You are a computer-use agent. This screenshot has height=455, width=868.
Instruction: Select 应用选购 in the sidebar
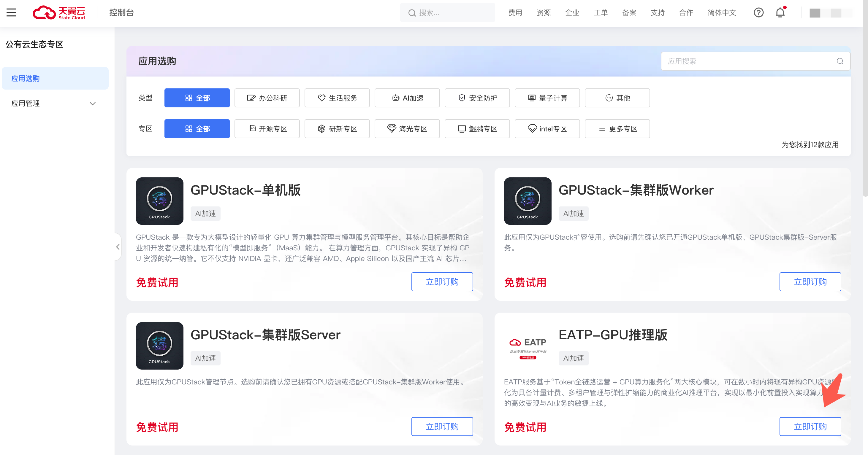(x=55, y=79)
